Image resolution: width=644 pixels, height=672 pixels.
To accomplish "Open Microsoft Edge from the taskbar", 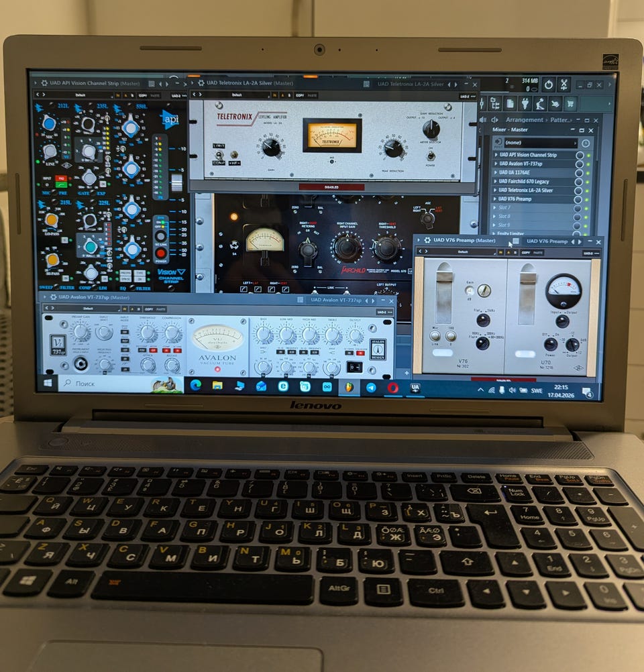I will (x=195, y=385).
